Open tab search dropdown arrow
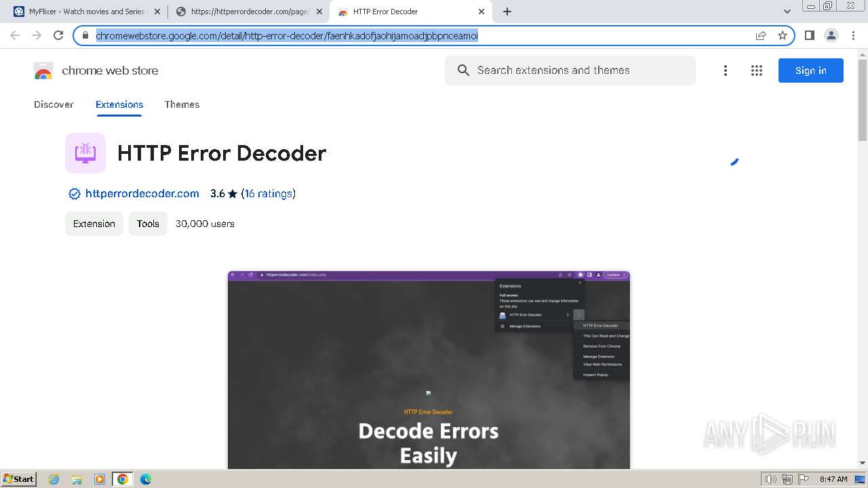The width and height of the screenshot is (868, 488). (x=787, y=12)
